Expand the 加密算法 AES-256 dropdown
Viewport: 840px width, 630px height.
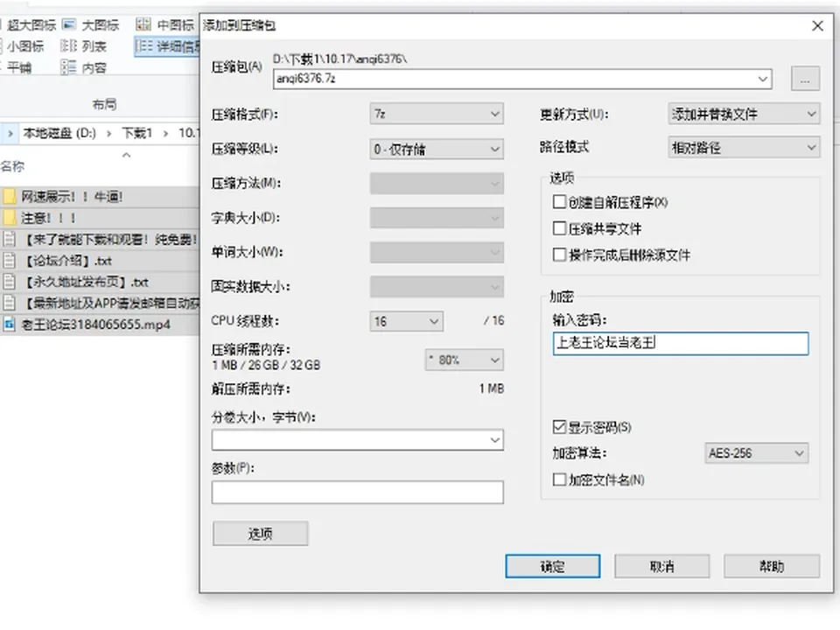point(756,453)
